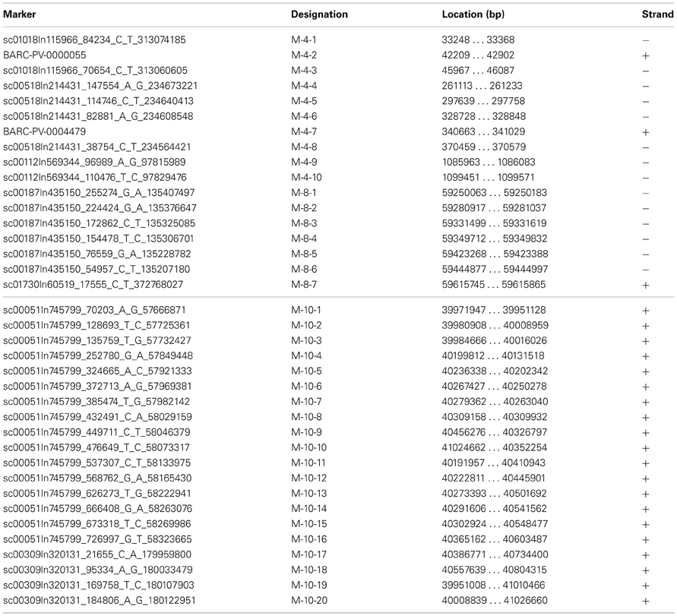Click location 59423268 ... 59423388
Image resolution: width=677 pixels, height=616 pixels.
[495, 254]
